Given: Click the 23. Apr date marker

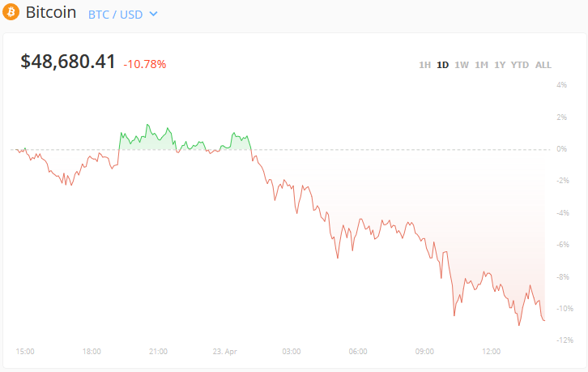Looking at the screenshot, I should [x=225, y=351].
